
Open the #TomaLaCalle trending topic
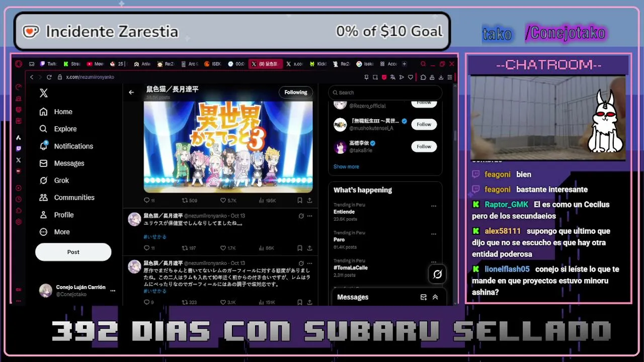pos(351,267)
